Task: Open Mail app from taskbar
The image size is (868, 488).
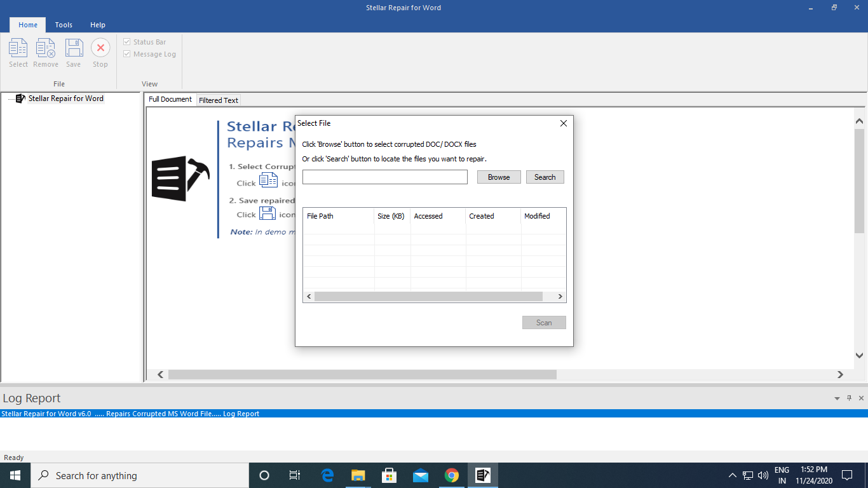Action: 420,475
